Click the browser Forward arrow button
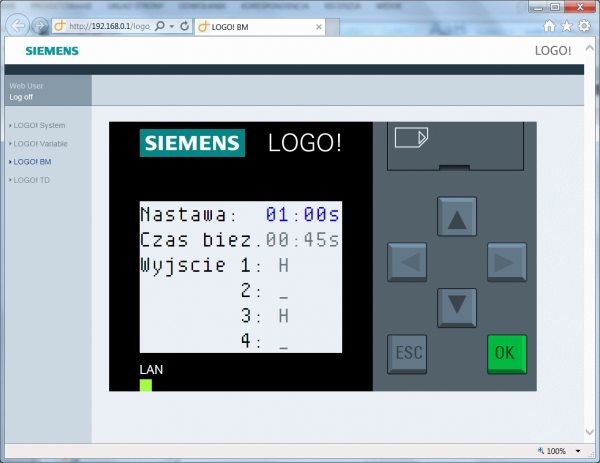 40,26
